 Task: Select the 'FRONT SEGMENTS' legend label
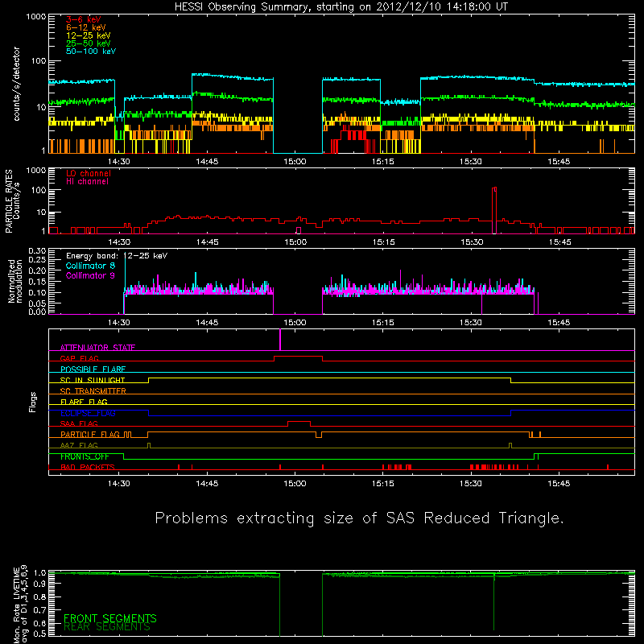pyautogui.click(x=110, y=618)
